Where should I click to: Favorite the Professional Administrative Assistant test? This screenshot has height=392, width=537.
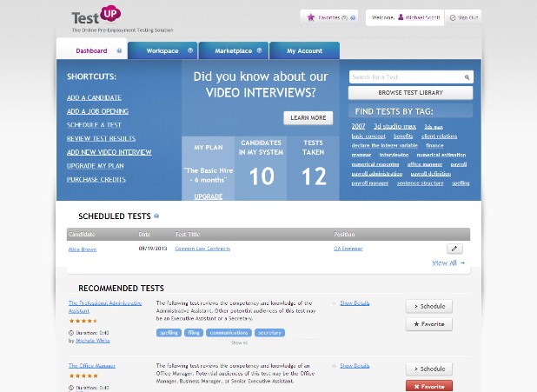pos(429,324)
